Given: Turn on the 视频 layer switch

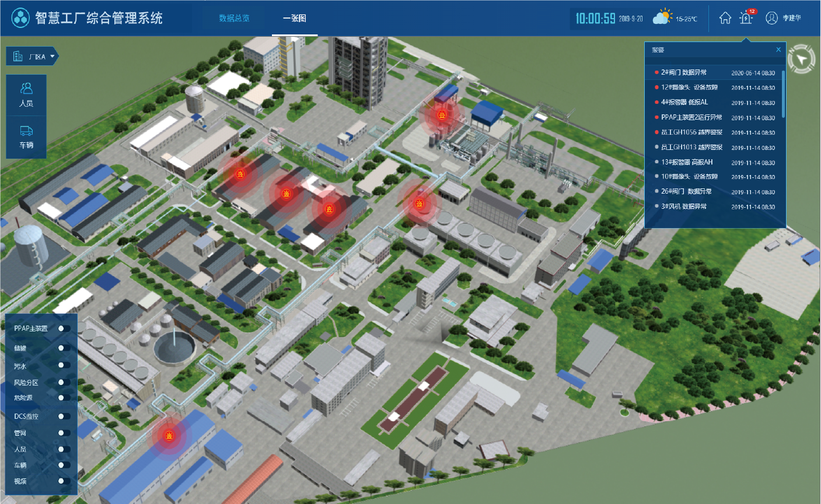Looking at the screenshot, I should click(x=64, y=481).
